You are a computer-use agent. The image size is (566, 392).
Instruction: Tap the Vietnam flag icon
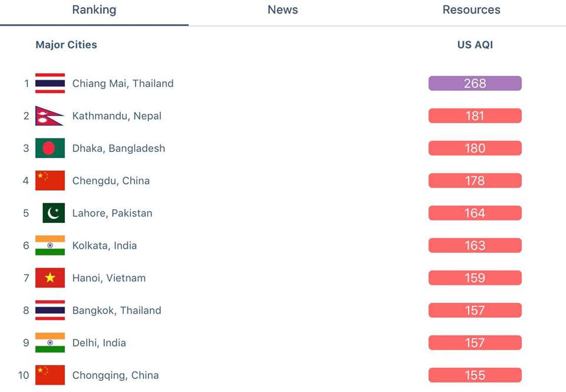(x=50, y=278)
